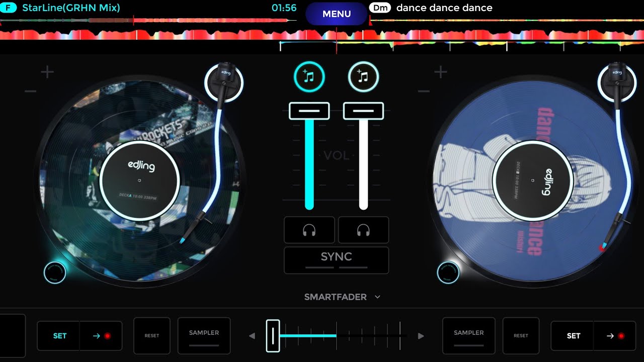
Task: Click the crossfader handle
Action: point(273,336)
